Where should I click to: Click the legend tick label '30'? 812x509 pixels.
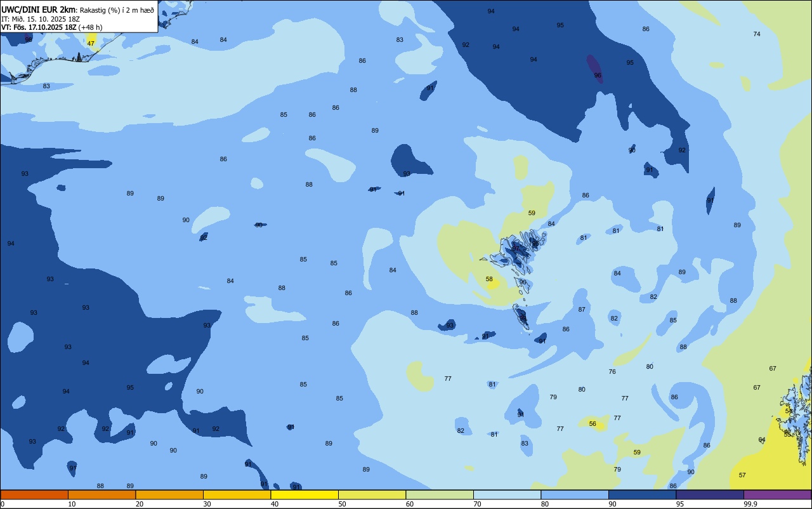[x=207, y=504]
